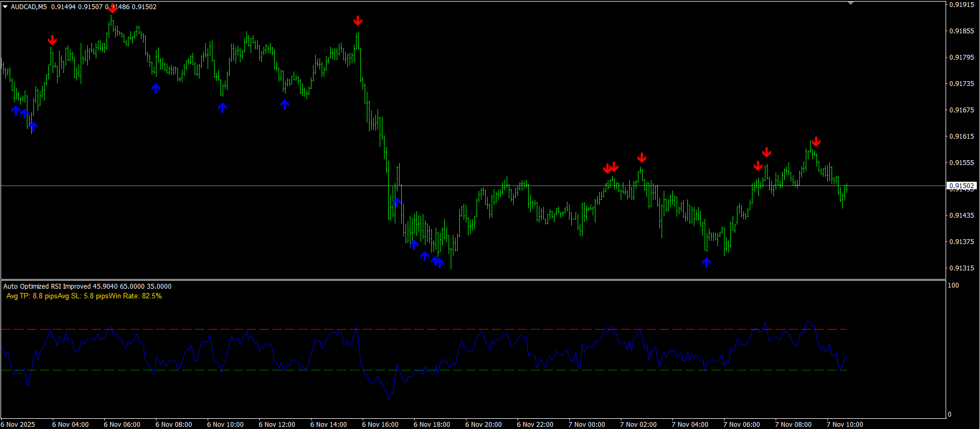Click the grey chart shift marker at top edge
Image resolution: width=980 pixels, height=429 pixels.
(x=850, y=3)
